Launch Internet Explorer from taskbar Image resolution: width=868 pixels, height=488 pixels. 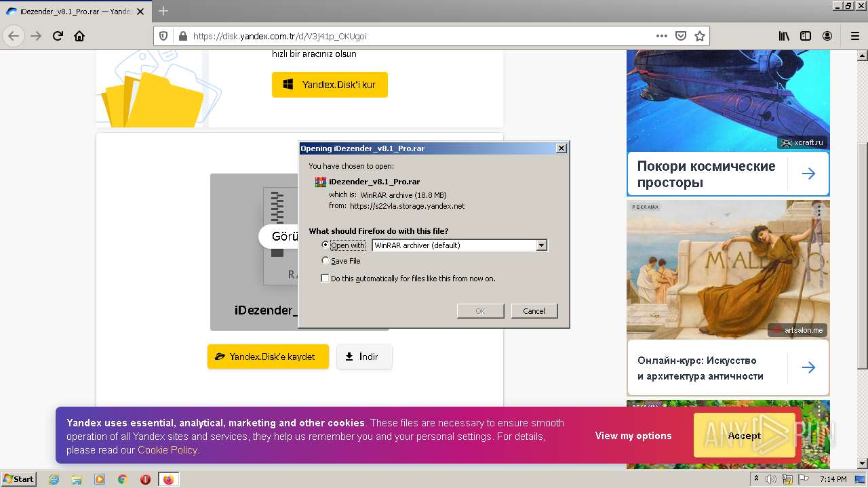click(x=54, y=479)
